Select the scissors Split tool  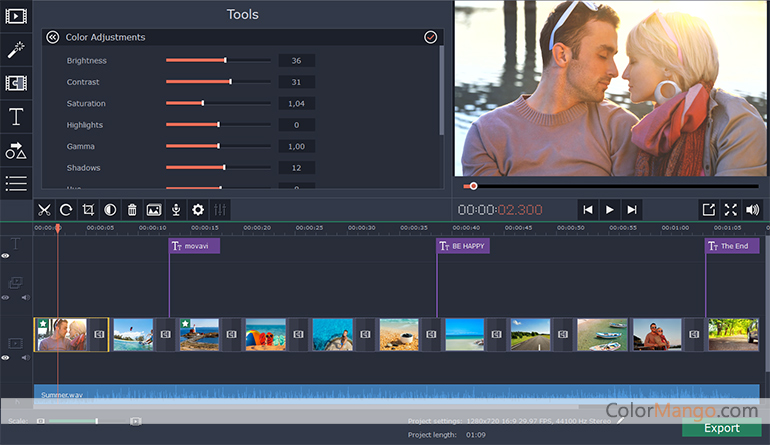(x=44, y=210)
